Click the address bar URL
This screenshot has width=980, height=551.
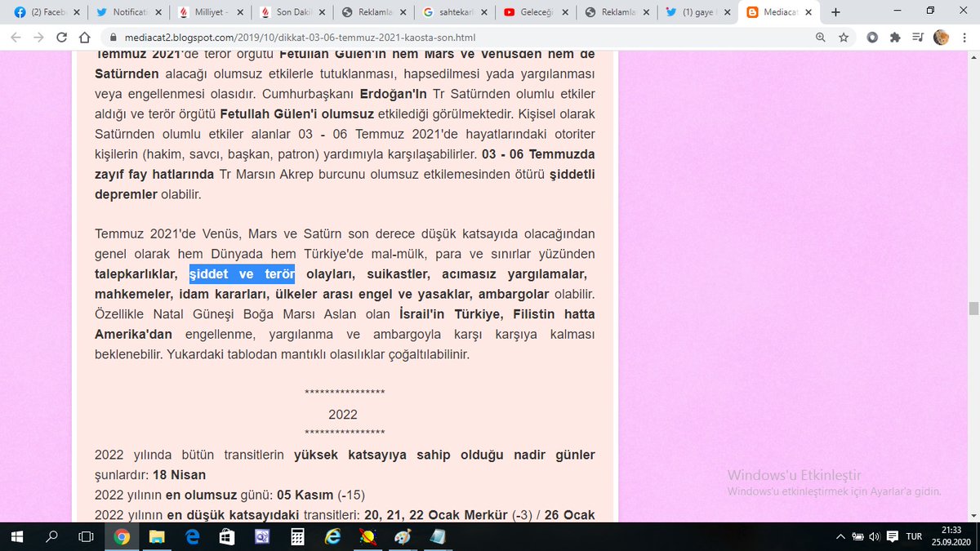pos(299,38)
